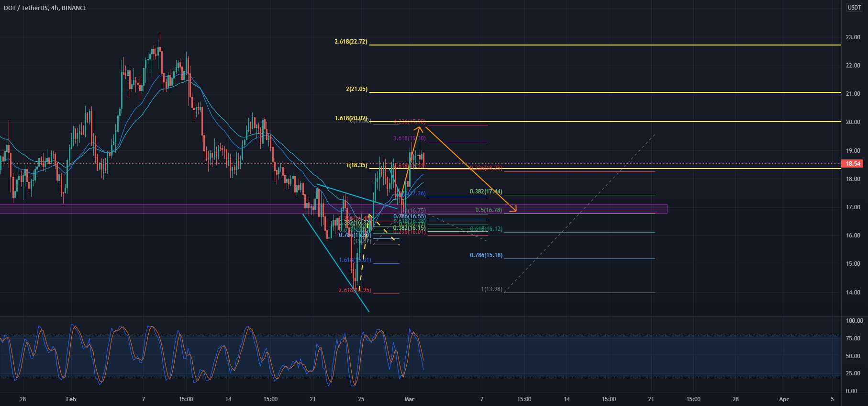Click the Feb date on time axis
This screenshot has width=868, height=406.
[x=71, y=399]
